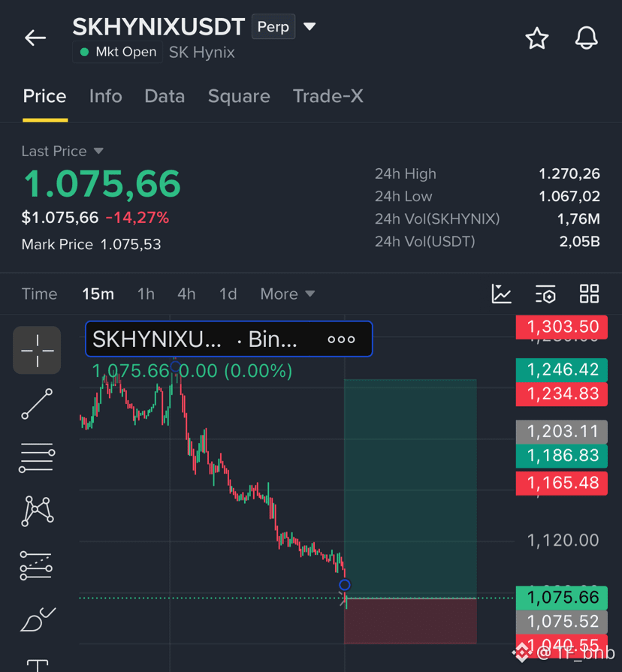The height and width of the screenshot is (672, 622).
Task: Click the red stop-loss zone of position
Action: pyautogui.click(x=410, y=621)
